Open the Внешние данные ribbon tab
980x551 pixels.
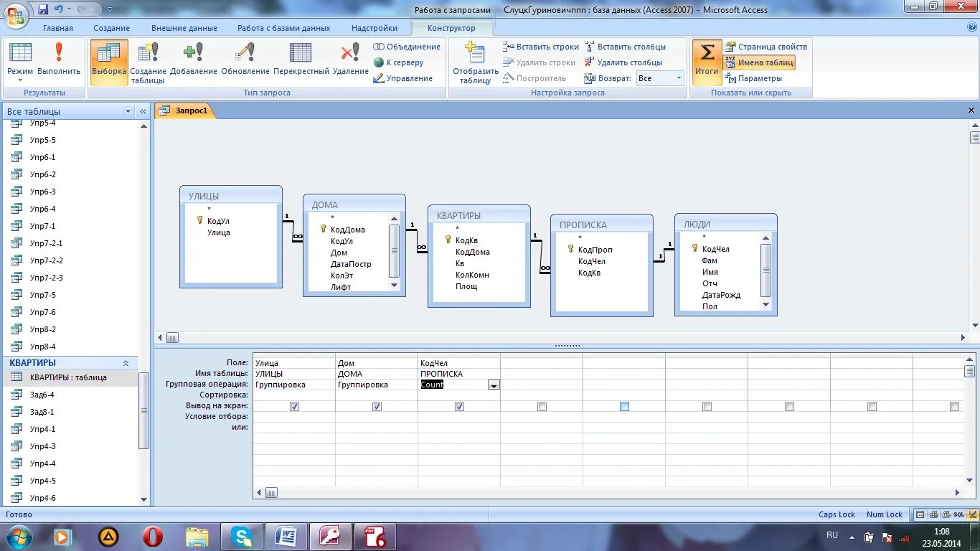click(184, 28)
